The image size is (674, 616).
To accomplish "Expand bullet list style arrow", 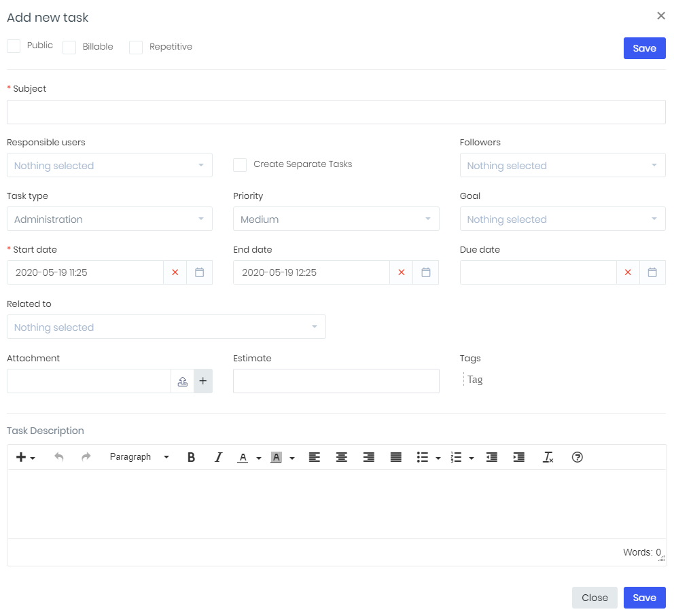I will [438, 458].
